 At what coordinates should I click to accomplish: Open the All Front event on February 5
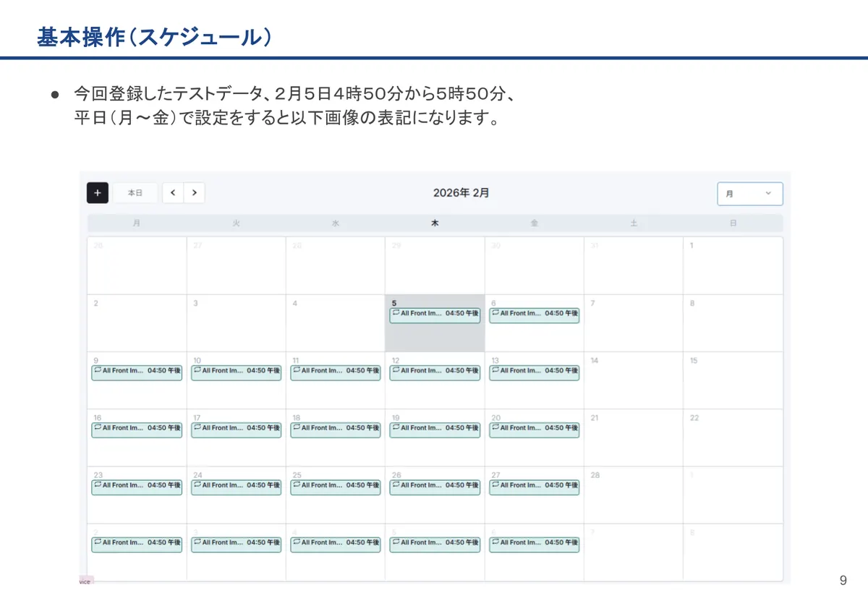(435, 315)
